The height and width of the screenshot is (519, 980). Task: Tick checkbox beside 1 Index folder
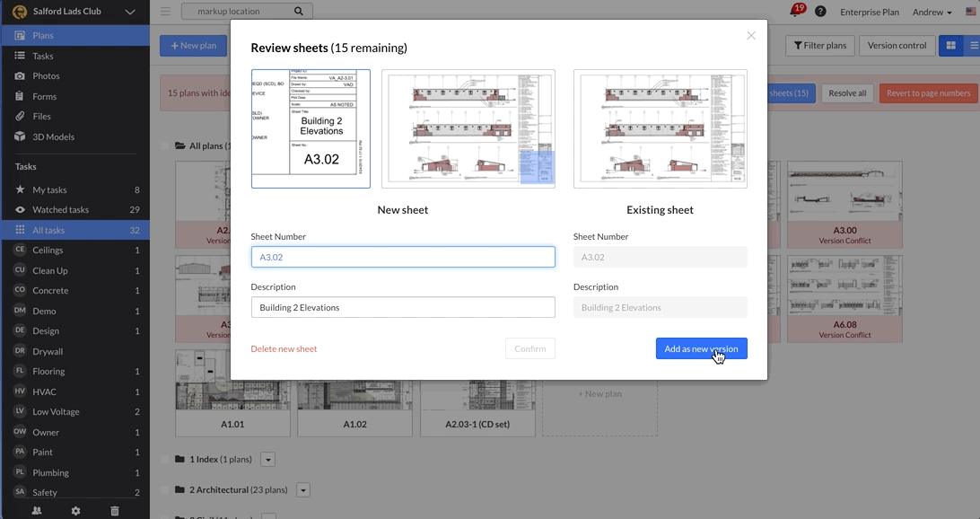[165, 459]
